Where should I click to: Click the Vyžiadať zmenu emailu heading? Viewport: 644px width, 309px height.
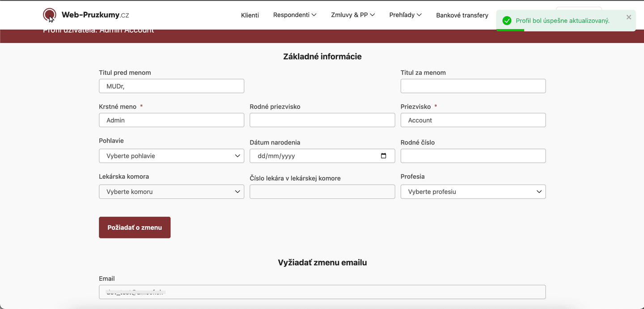coord(322,262)
